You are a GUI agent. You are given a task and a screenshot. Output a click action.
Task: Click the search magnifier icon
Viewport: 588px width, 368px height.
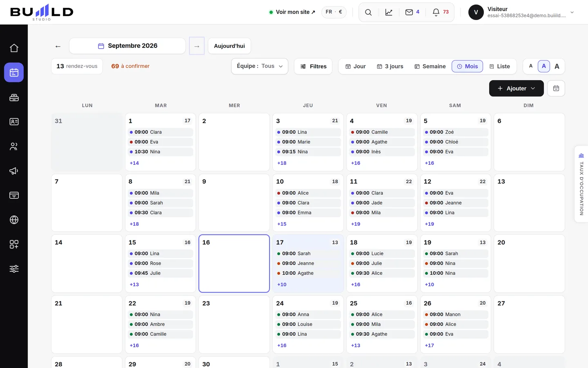point(368,12)
